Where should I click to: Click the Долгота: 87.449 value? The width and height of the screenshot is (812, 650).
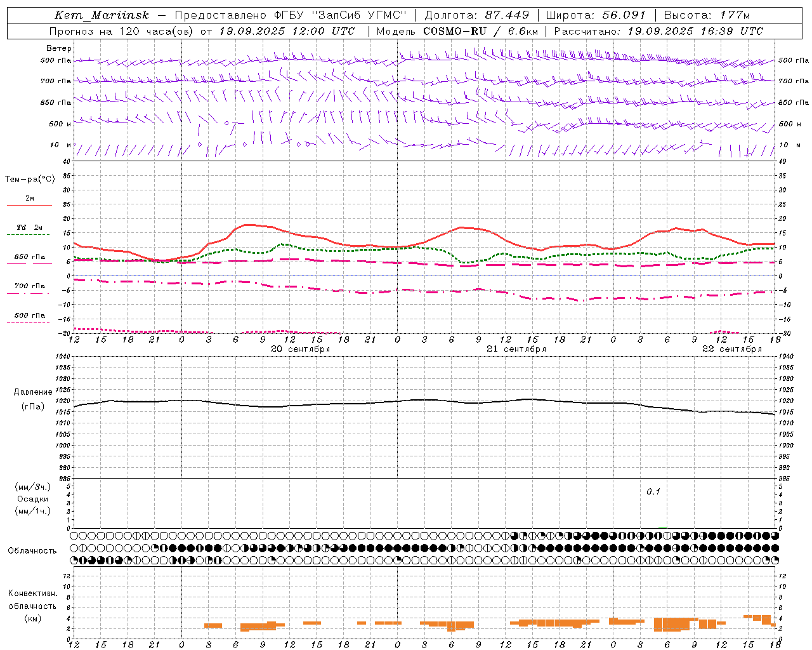tap(477, 15)
